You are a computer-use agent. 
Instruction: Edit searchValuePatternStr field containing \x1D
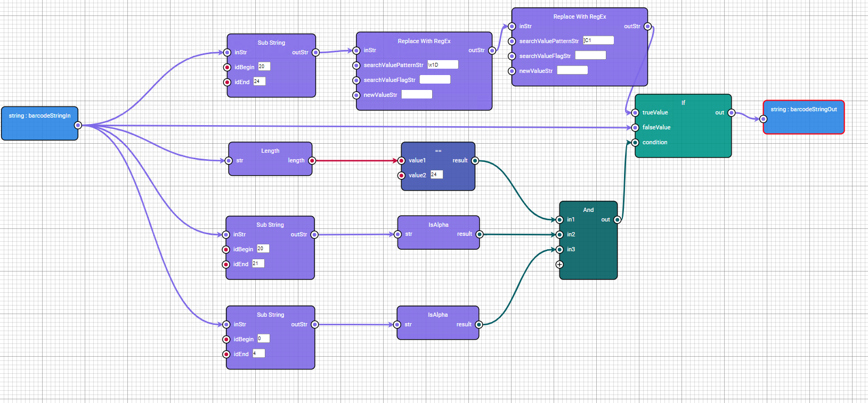442,65
